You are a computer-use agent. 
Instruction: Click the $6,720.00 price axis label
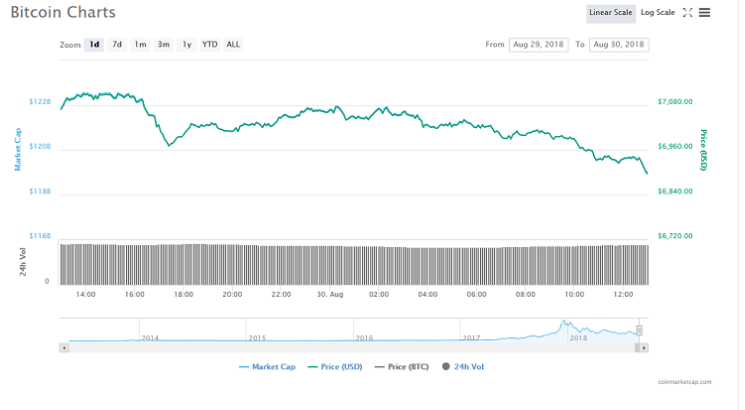pos(675,236)
